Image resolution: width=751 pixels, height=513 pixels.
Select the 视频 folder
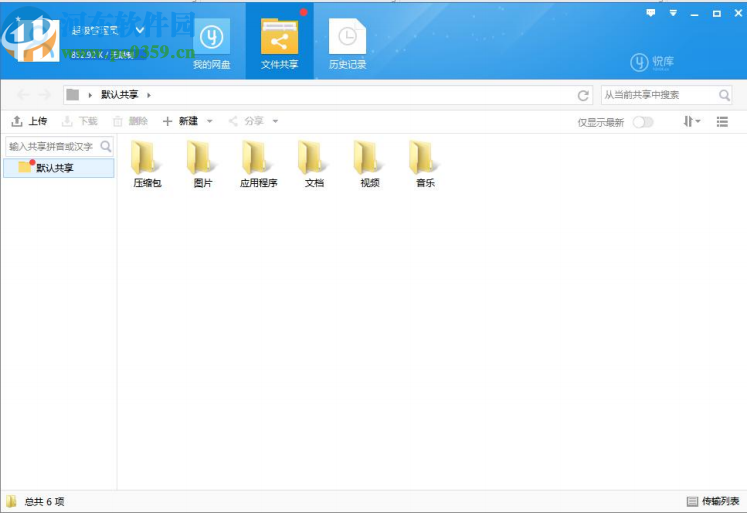(370, 164)
